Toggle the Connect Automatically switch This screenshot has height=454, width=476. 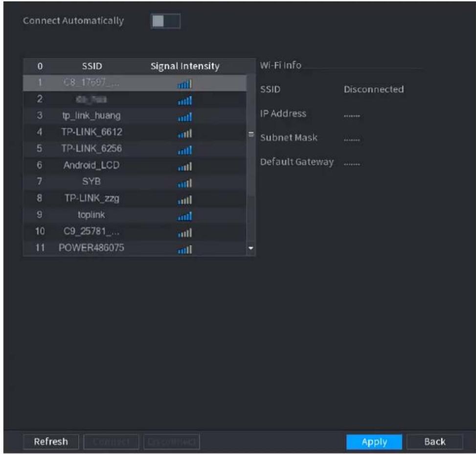165,21
